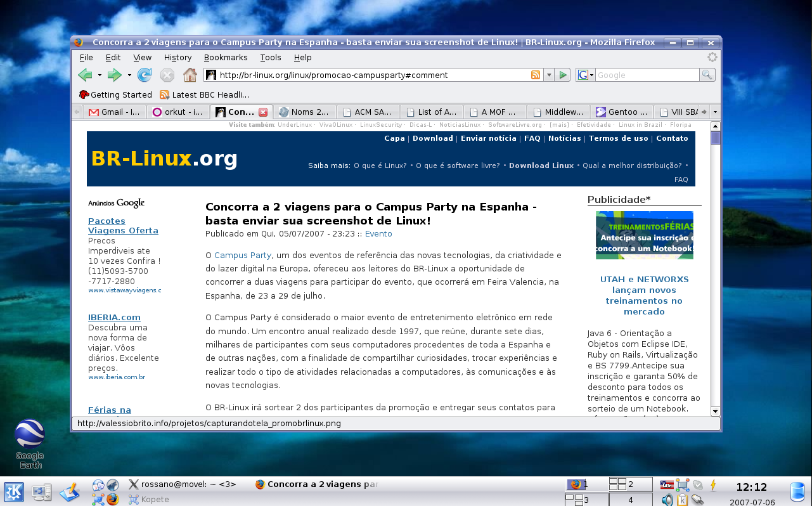The image size is (812, 506).
Task: Open the Tools menu
Action: coord(271,57)
